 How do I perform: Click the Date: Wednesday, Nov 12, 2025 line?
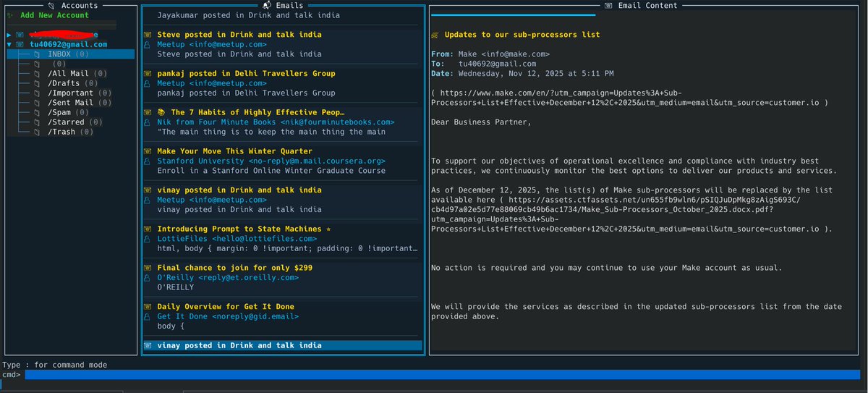coord(522,74)
